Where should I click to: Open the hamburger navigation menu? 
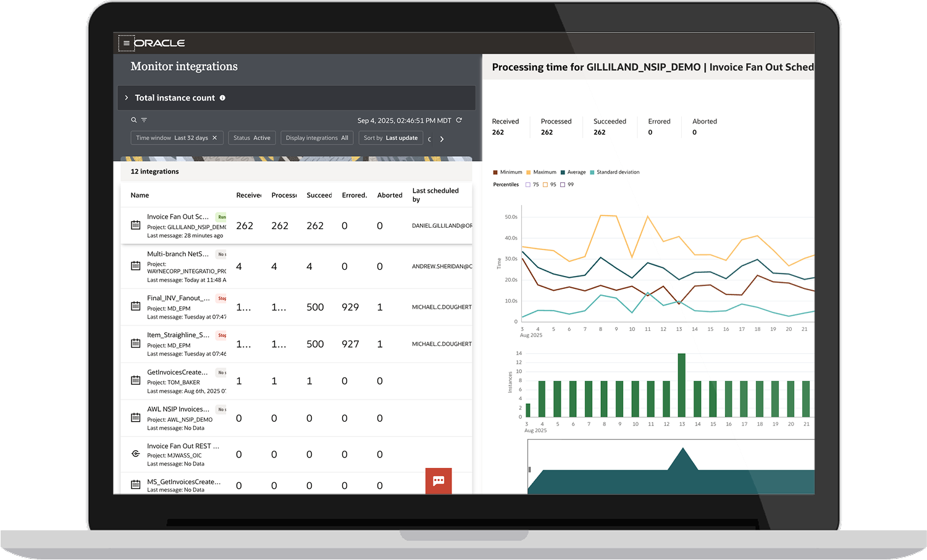point(126,43)
